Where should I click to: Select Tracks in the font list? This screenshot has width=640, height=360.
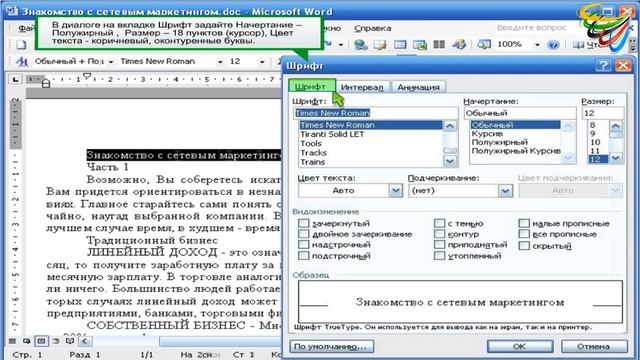click(313, 153)
